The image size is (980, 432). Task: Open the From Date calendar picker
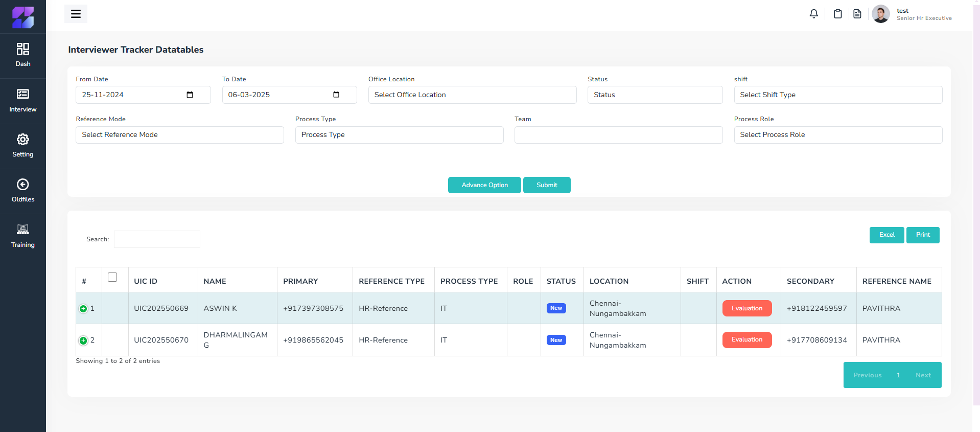coord(190,95)
